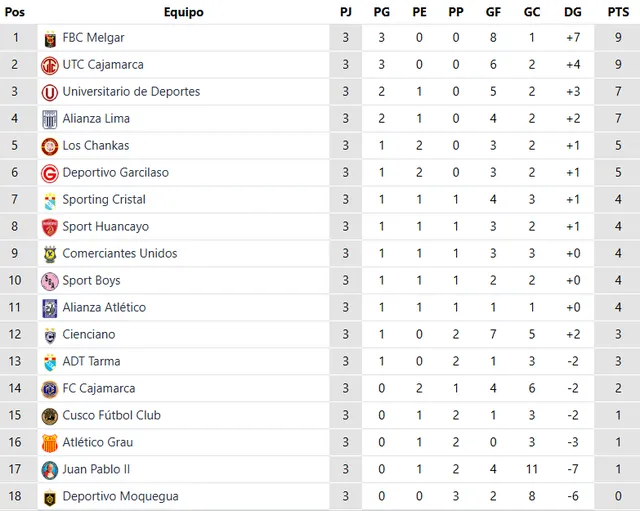Screen dimensions: 640x511
Task: Click the Sporting Cristal team badge
Action: tap(50, 200)
